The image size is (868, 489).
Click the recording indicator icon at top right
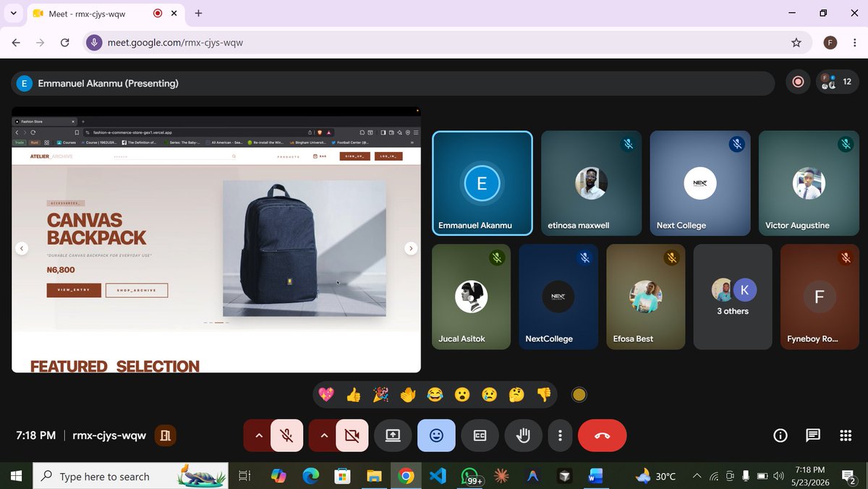[x=798, y=82]
